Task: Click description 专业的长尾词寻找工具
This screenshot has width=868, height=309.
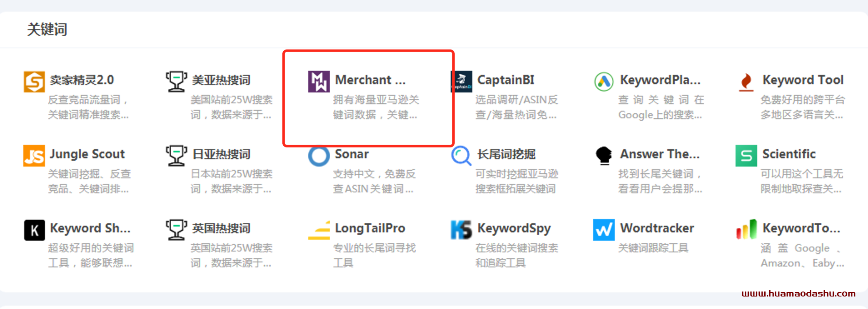Action: [374, 255]
